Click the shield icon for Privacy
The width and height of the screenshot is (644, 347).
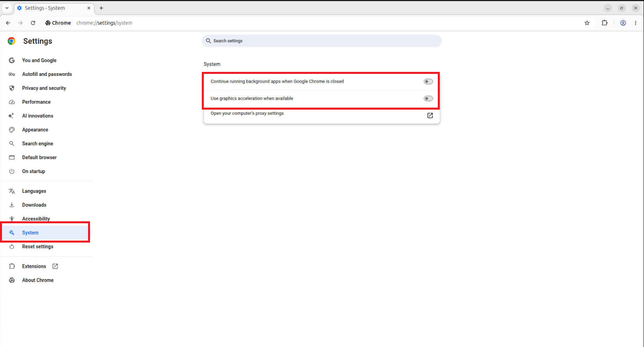click(x=12, y=88)
